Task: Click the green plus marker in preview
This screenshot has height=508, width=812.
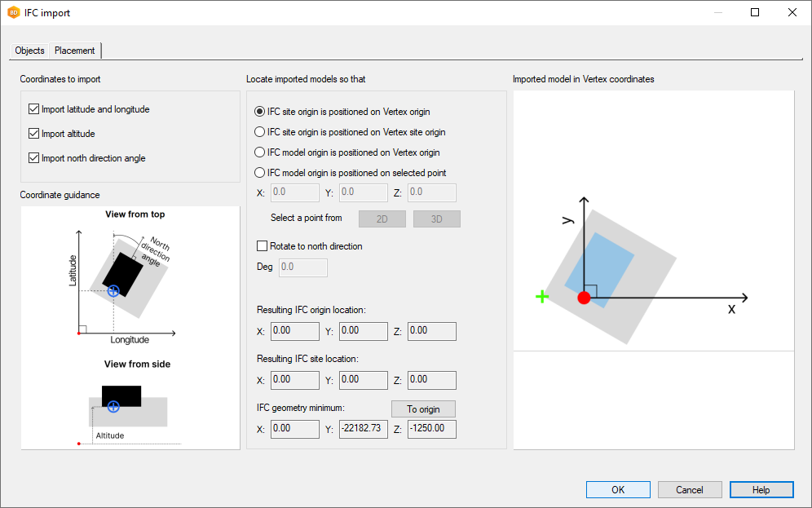Action: tap(541, 297)
